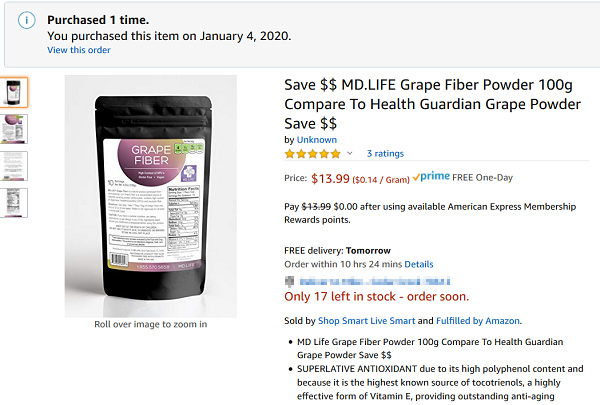The image size is (600, 405).
Task: Click the 'Only 17 left in stock' notice
Action: pyautogui.click(x=376, y=297)
